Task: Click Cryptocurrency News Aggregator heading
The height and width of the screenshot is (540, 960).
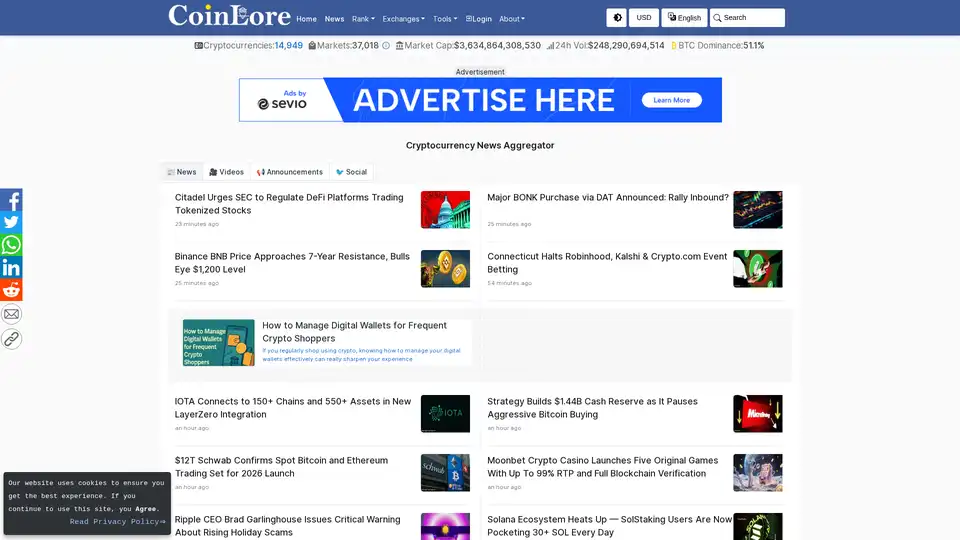Action: click(480, 145)
